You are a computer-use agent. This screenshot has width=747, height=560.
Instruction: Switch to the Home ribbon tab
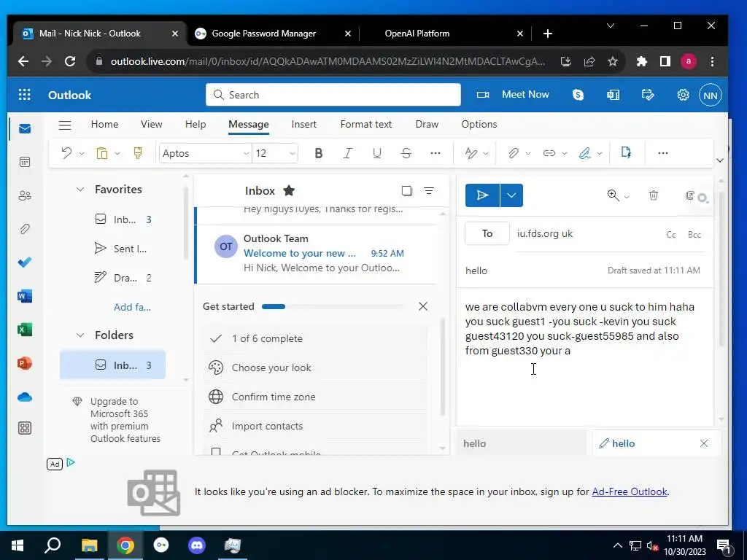(x=104, y=124)
